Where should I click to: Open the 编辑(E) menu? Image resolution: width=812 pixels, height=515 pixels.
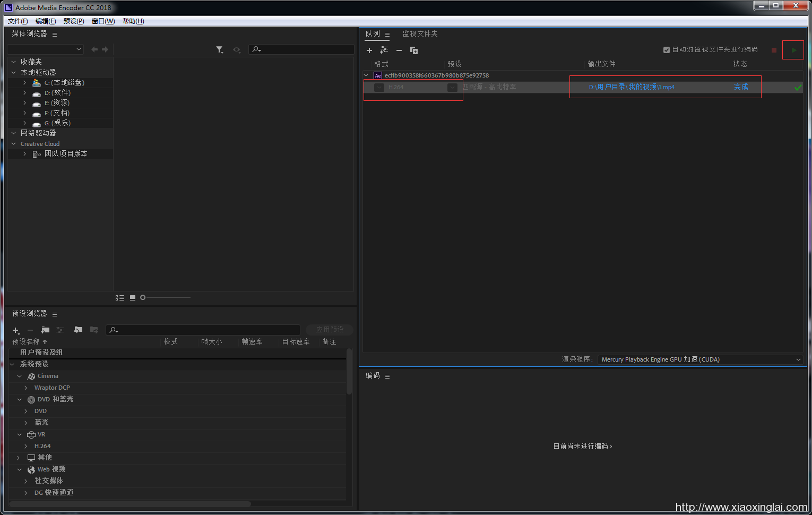pyautogui.click(x=46, y=21)
